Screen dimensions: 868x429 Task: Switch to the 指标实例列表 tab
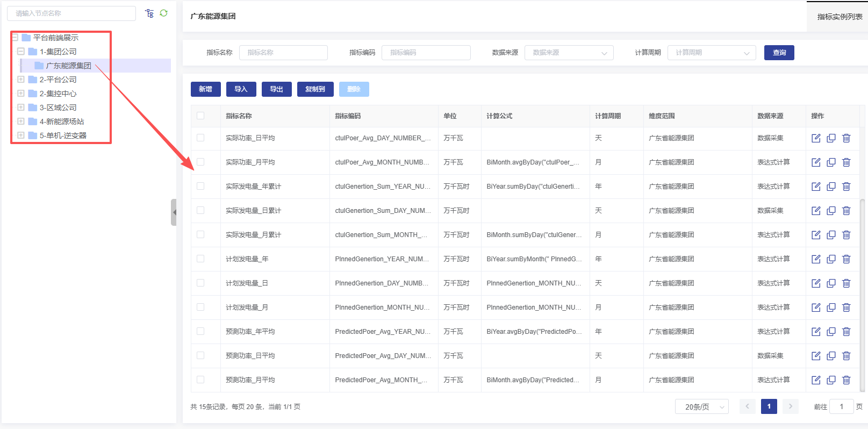pyautogui.click(x=839, y=17)
